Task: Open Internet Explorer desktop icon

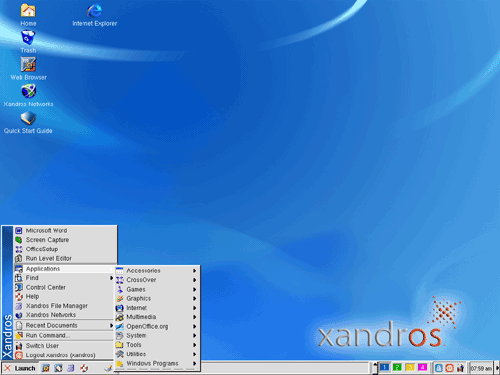Action: (95, 15)
